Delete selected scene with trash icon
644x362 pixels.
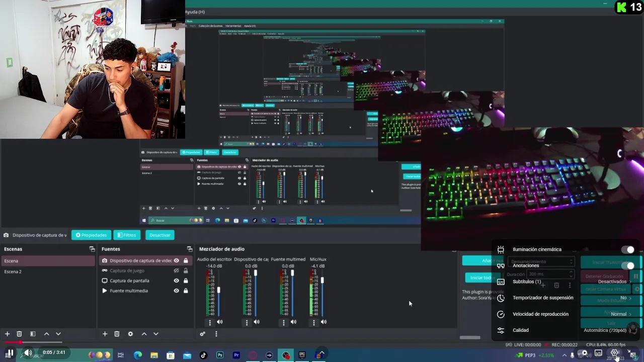coord(19,334)
